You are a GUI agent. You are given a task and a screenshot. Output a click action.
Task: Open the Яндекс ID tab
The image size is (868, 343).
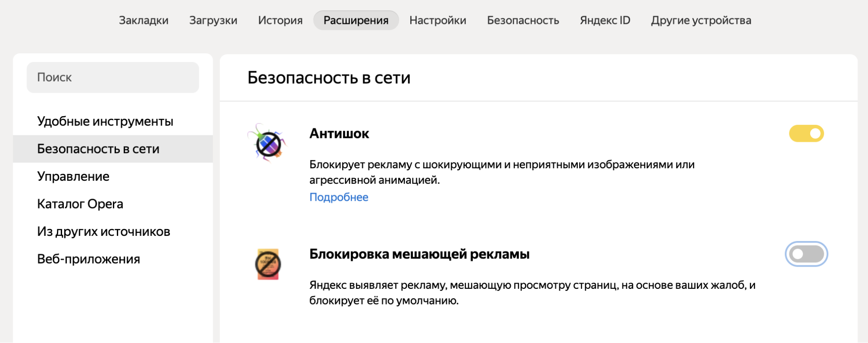605,20
